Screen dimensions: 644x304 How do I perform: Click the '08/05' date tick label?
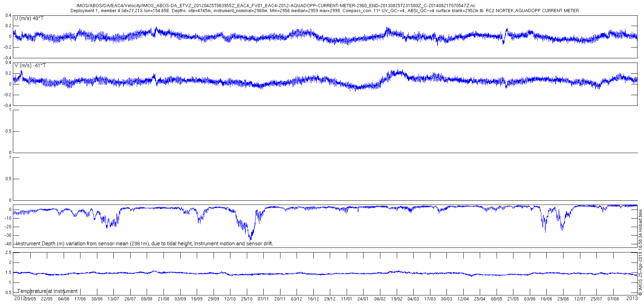click(497, 299)
